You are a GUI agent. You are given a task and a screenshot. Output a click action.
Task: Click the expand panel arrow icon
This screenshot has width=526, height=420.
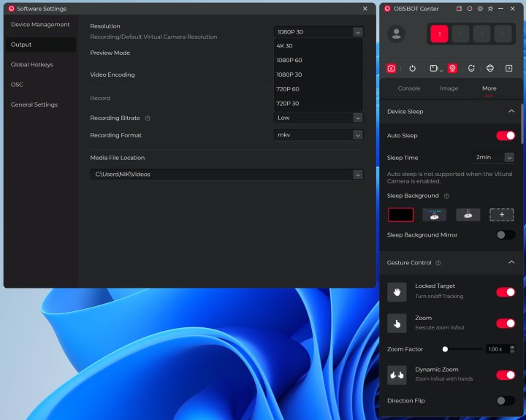pos(509,68)
